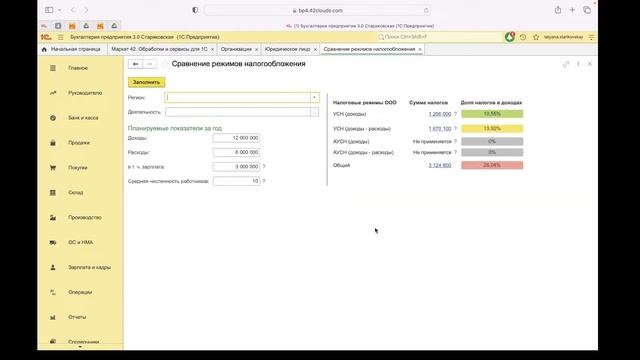
Task: Open the history clock icon
Action: [523, 37]
